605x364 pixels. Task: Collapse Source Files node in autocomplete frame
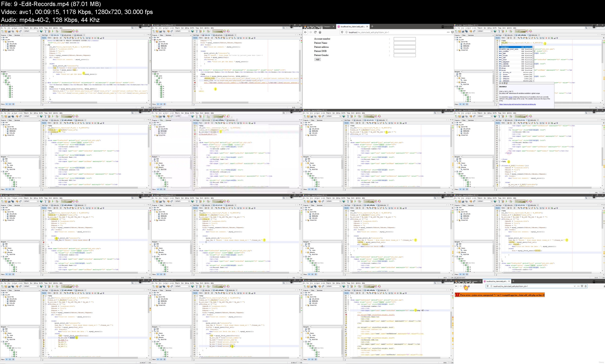click(457, 42)
